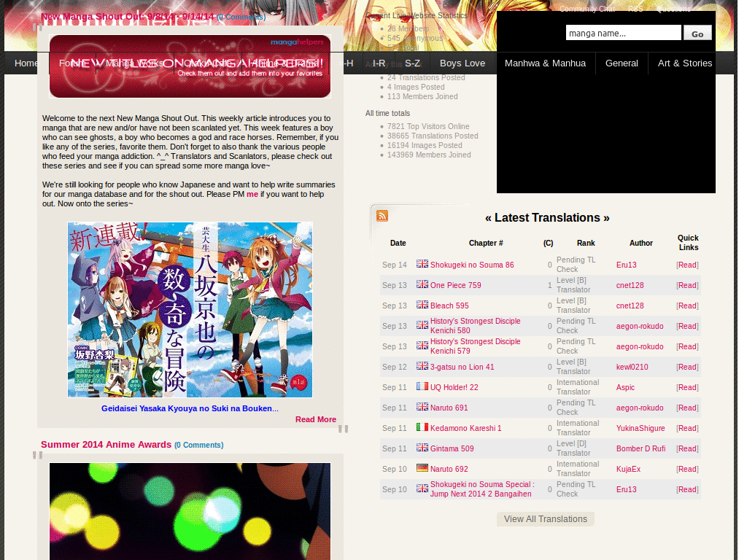Click the UK flag icon next to Bleach 595

click(422, 304)
